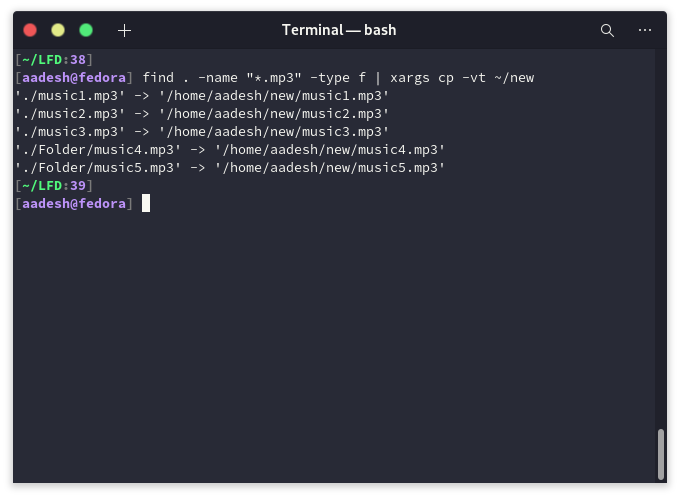Click the music3.mp3 output line

202,131
